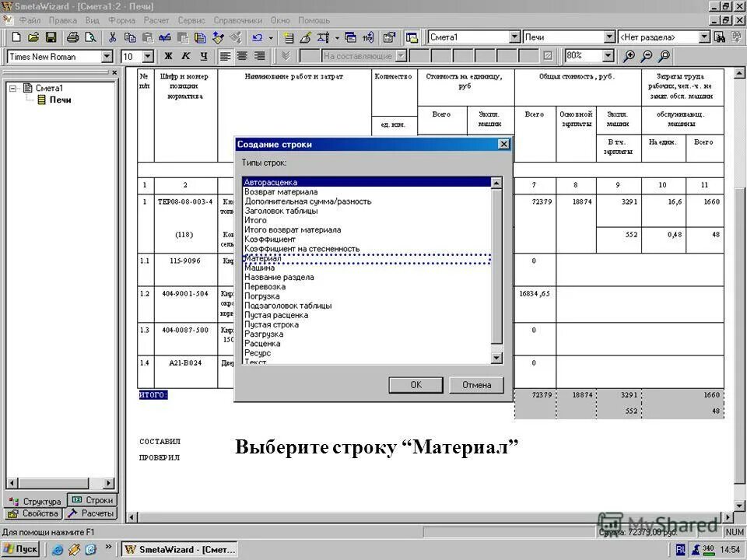Copy selection using the Copy icon
Viewport: 747px width, 560px height.
click(x=130, y=37)
